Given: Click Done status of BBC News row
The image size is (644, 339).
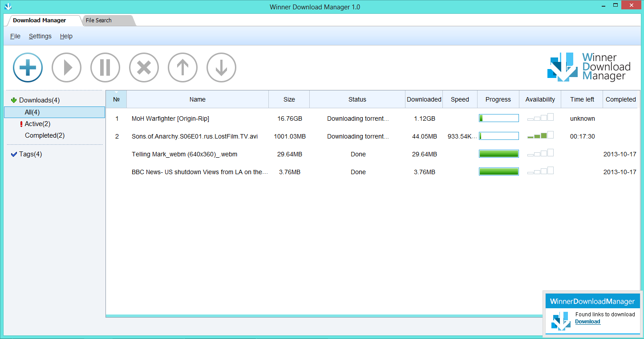Looking at the screenshot, I should click(358, 172).
